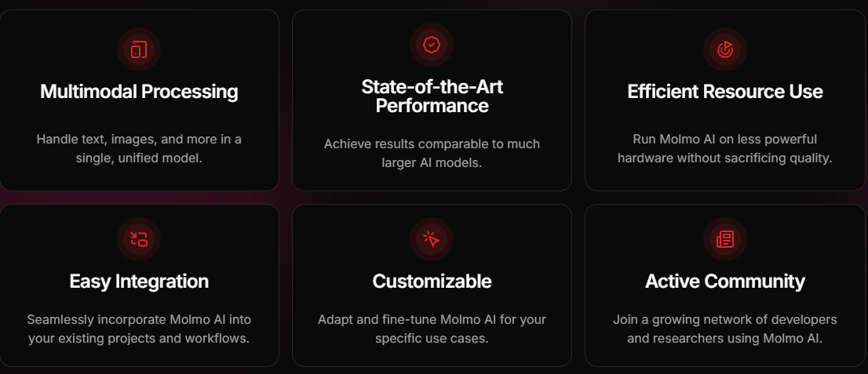This screenshot has height=374, width=868.
Task: Click the State-of-the-Art Performance badge icon
Action: click(x=432, y=45)
